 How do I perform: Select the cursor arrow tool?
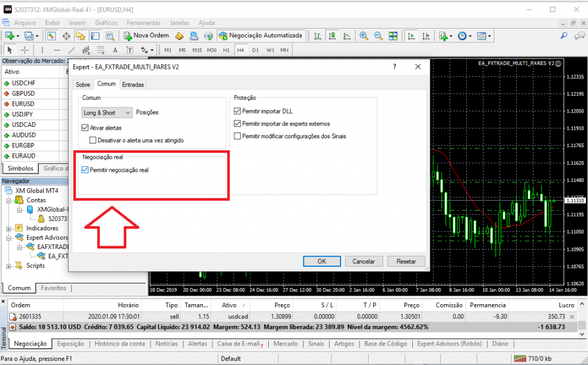click(10, 50)
